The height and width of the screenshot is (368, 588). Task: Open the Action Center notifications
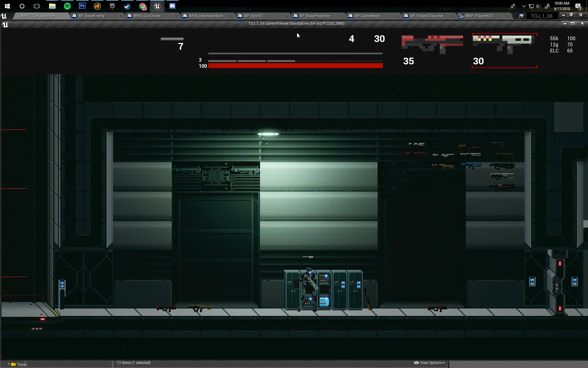(578, 6)
